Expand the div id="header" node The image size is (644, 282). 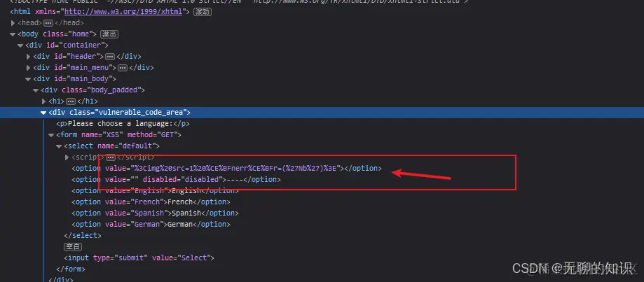point(28,56)
